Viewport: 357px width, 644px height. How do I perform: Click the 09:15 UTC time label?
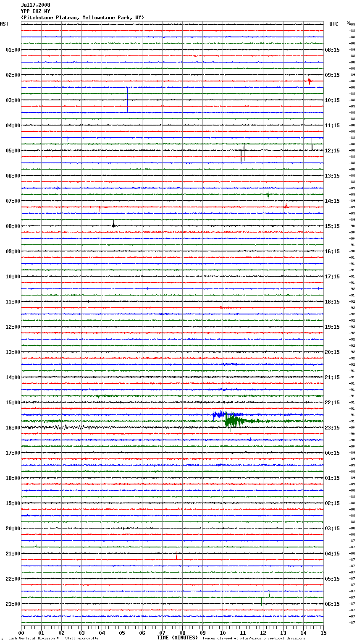pyautogui.click(x=332, y=75)
